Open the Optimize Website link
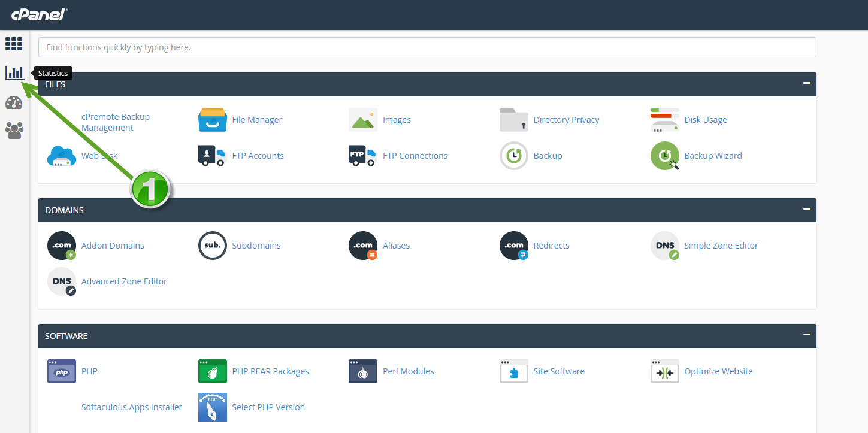 point(718,371)
